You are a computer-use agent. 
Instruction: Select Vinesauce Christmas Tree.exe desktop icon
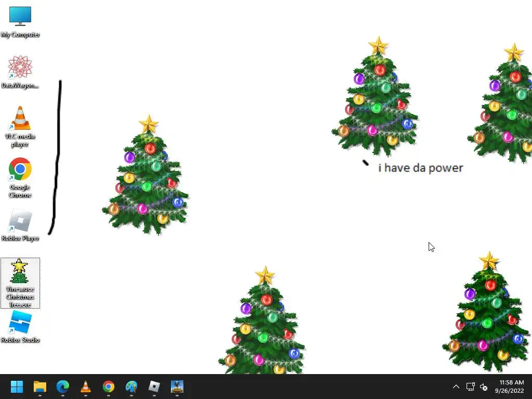[x=20, y=283]
